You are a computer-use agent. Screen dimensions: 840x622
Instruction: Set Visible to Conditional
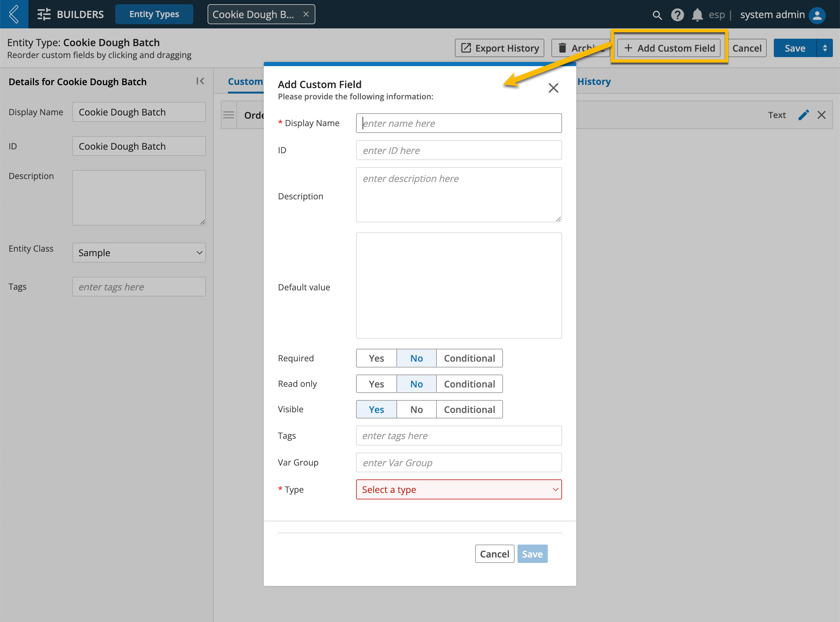pyautogui.click(x=469, y=409)
